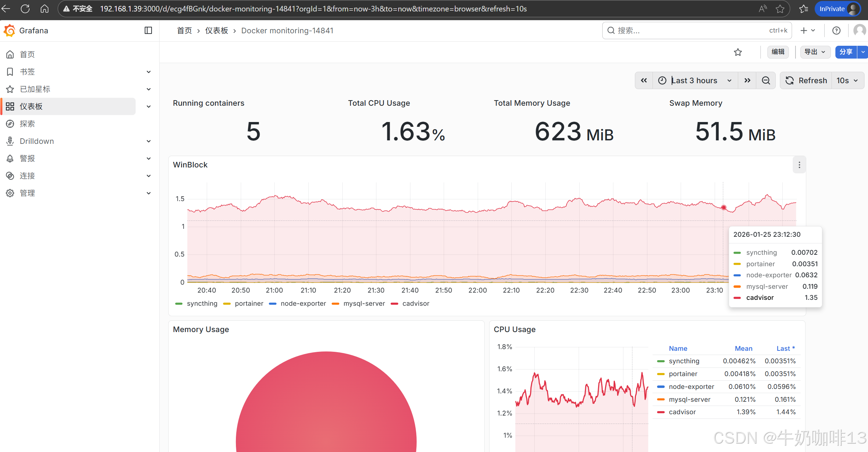Click the zoom out time range icon
Image resolution: width=868 pixels, height=452 pixels.
pos(766,80)
